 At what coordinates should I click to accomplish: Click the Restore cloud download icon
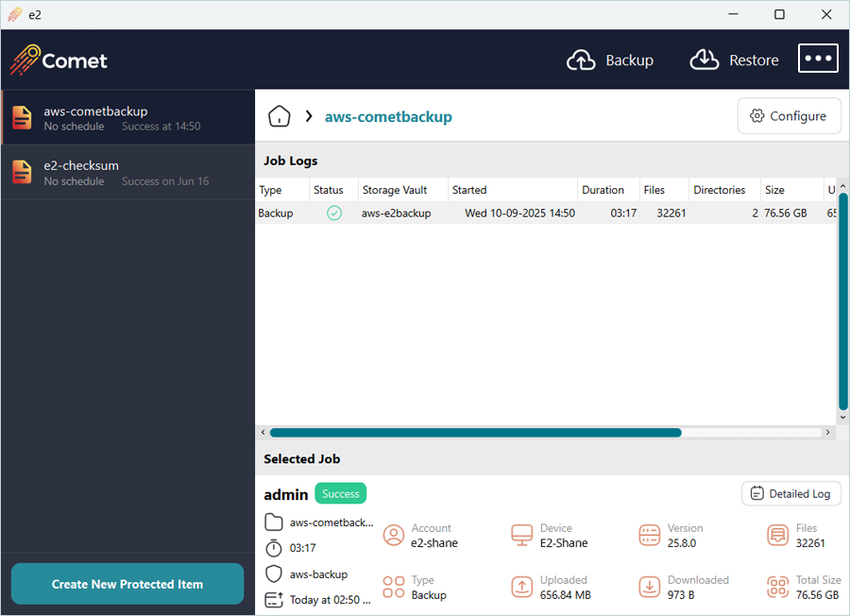click(705, 60)
